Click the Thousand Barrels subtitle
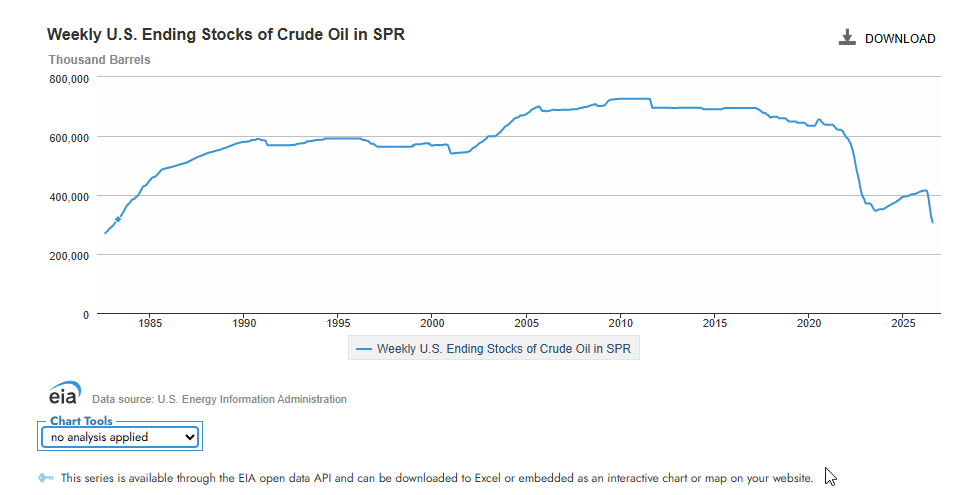The image size is (972, 495). (x=99, y=59)
